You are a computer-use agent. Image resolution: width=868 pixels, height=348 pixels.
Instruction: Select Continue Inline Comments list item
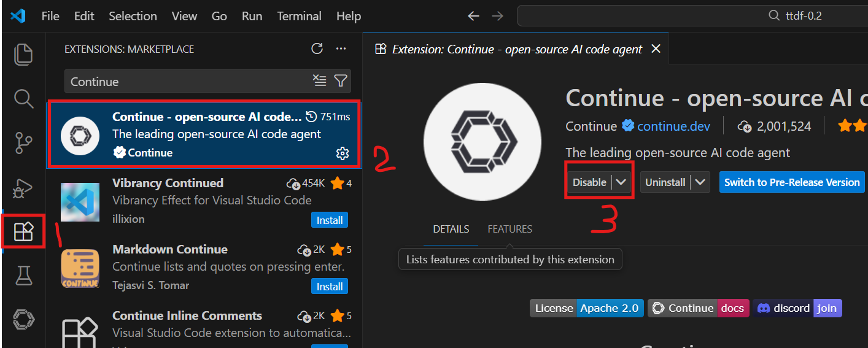pos(205,327)
